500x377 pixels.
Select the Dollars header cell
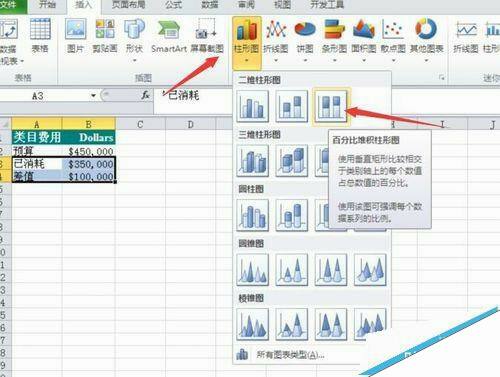pyautogui.click(x=89, y=137)
